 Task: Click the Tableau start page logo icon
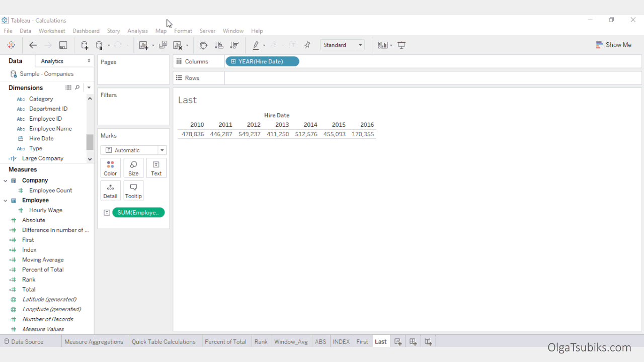pyautogui.click(x=11, y=45)
